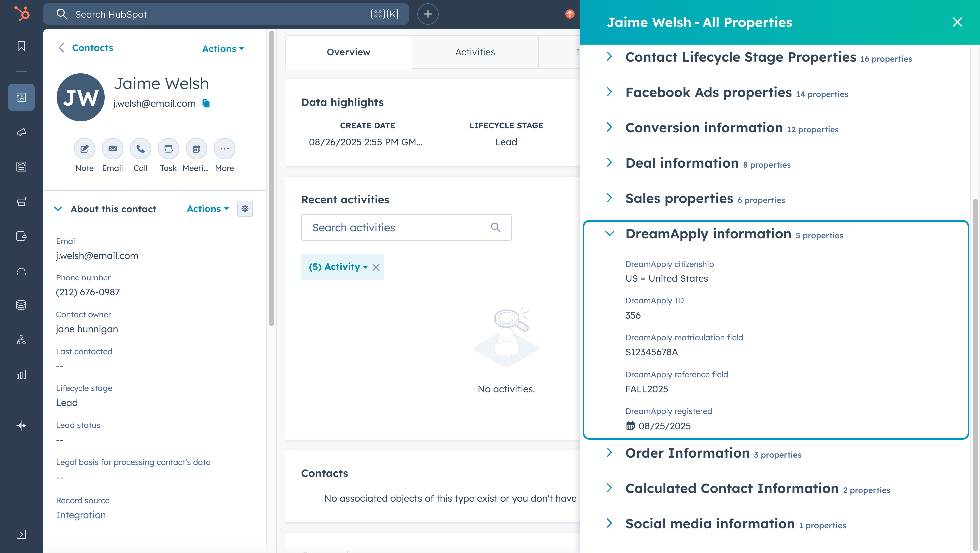Click the Phone number value (212) 676-0987
The image size is (980, 553).
88,292
